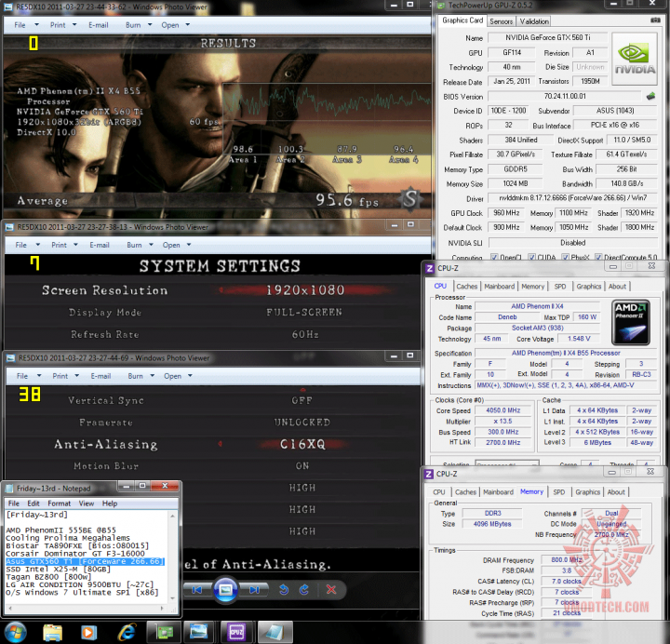Screen dimensions: 670x644
Task: Click E-mail in 23-27-38-13 Photo Viewer
Action: click(x=100, y=245)
